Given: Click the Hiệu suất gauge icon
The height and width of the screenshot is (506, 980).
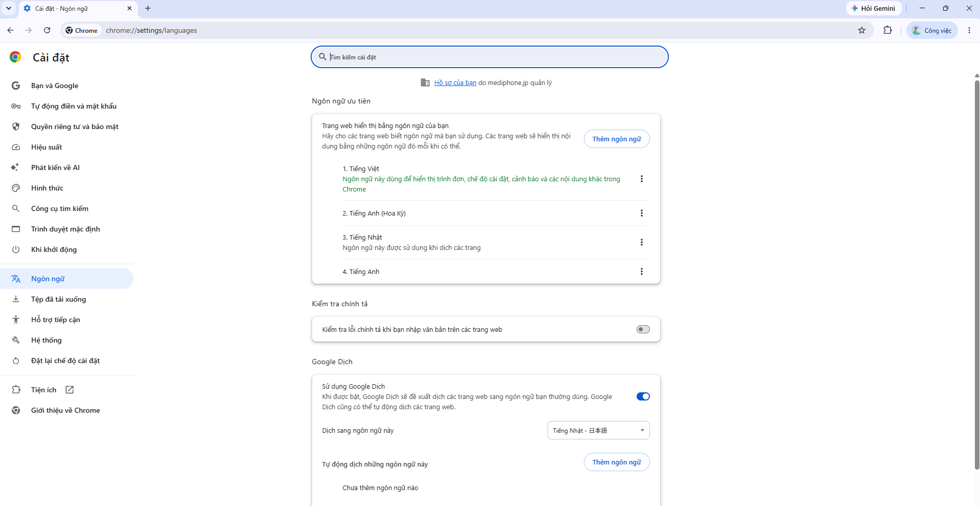Looking at the screenshot, I should [x=16, y=147].
